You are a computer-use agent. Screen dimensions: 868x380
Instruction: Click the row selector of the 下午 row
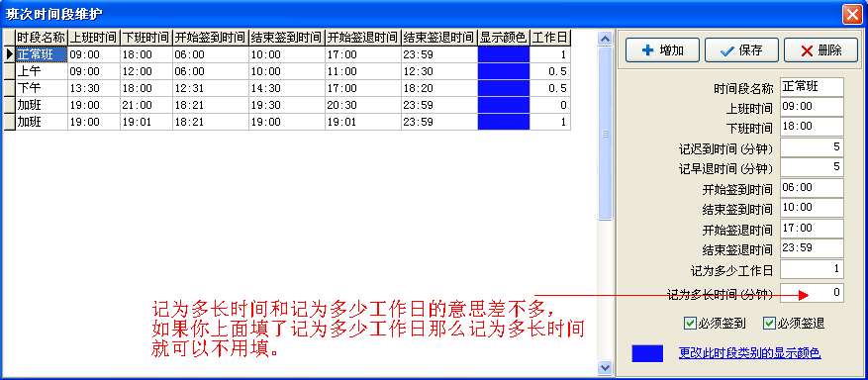[10, 88]
